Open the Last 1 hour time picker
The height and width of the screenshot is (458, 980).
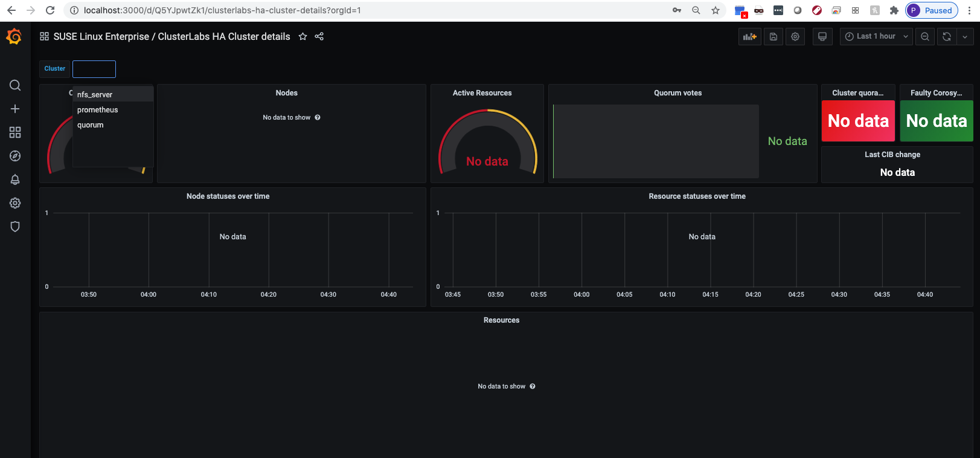point(876,37)
